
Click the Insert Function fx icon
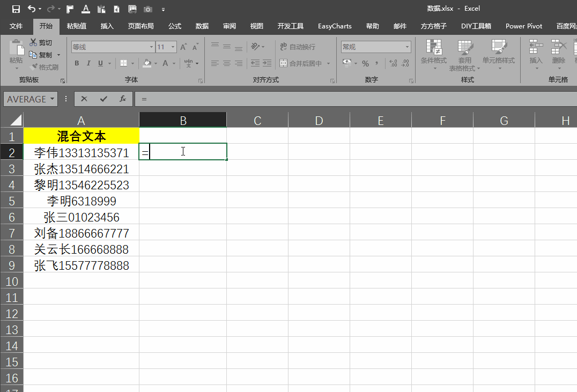123,99
